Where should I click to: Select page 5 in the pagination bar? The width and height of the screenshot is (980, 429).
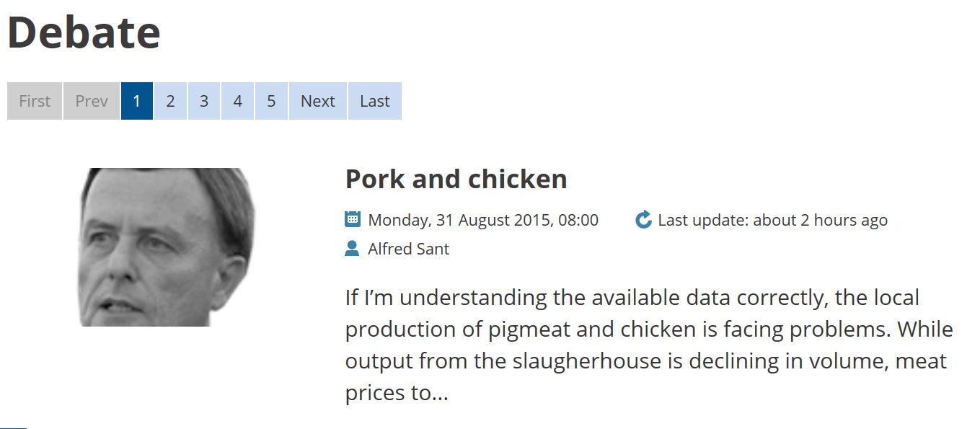(x=271, y=101)
